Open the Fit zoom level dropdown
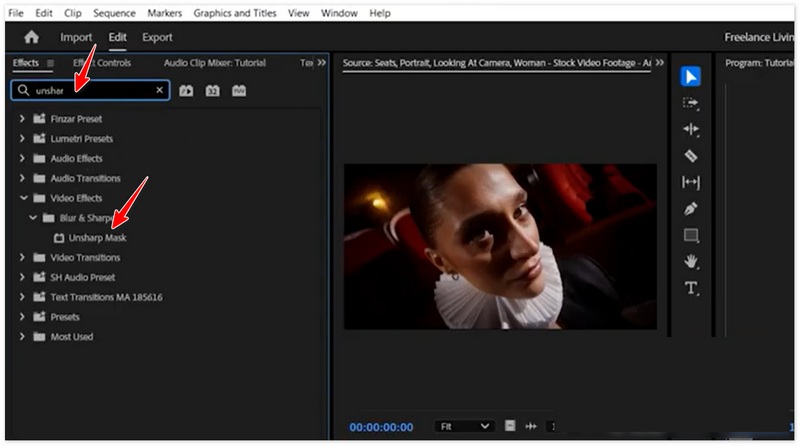Image resolution: width=800 pixels, height=446 pixels. click(466, 426)
